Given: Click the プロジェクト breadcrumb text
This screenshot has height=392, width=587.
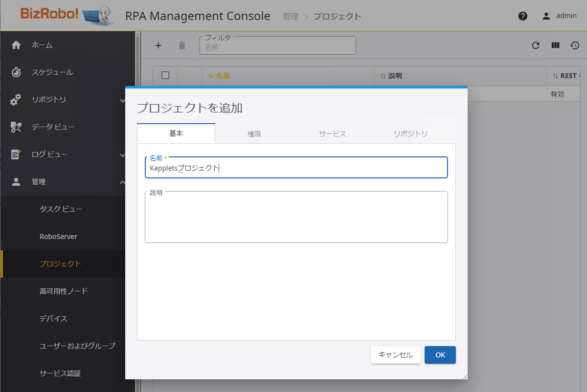Looking at the screenshot, I should 338,17.
